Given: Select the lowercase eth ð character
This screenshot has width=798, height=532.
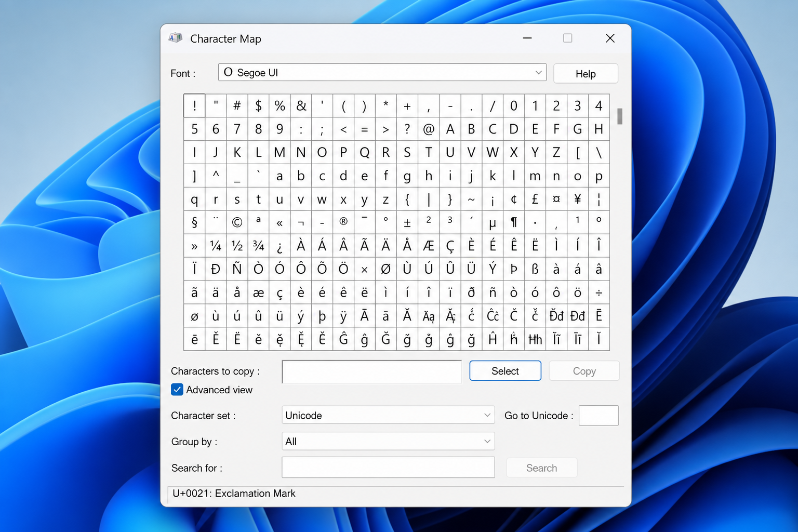Looking at the screenshot, I should coord(471,293).
